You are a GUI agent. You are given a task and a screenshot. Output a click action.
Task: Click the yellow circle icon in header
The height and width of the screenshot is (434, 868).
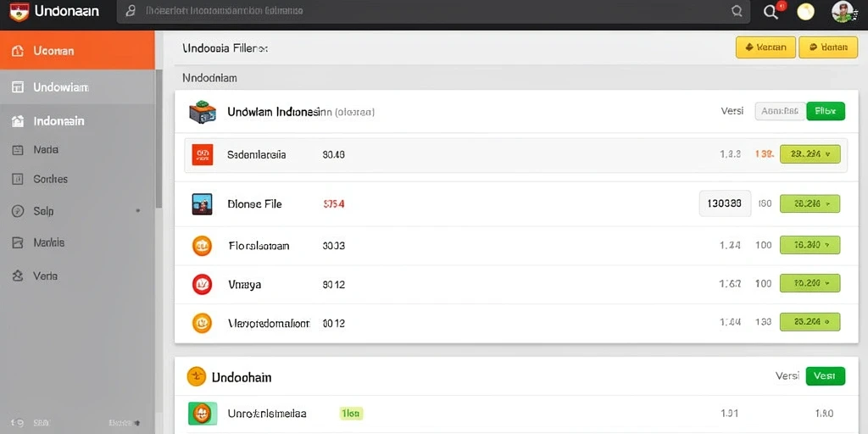tap(806, 12)
